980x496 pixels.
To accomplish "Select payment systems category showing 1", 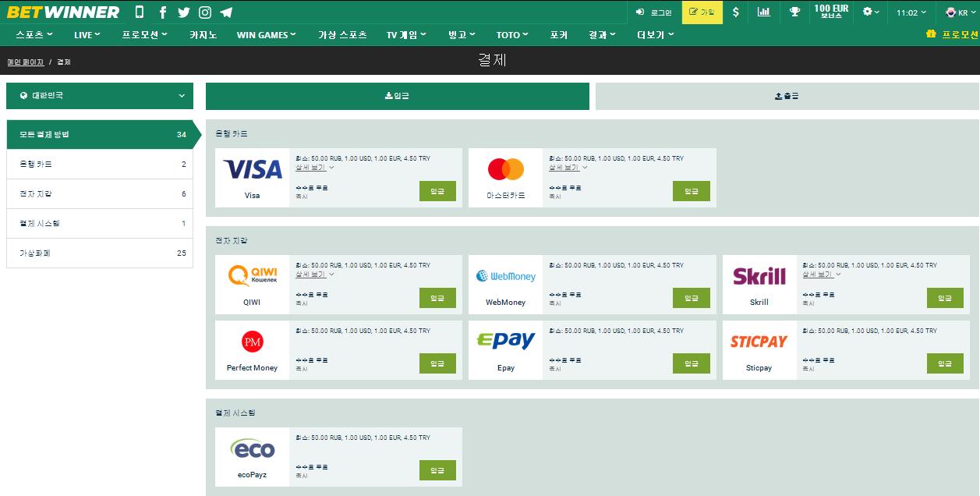I will click(100, 224).
